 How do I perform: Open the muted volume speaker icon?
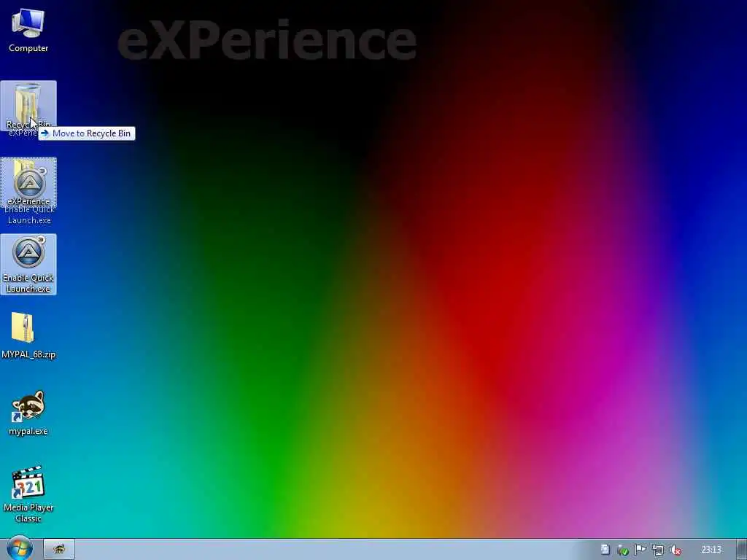[675, 550]
